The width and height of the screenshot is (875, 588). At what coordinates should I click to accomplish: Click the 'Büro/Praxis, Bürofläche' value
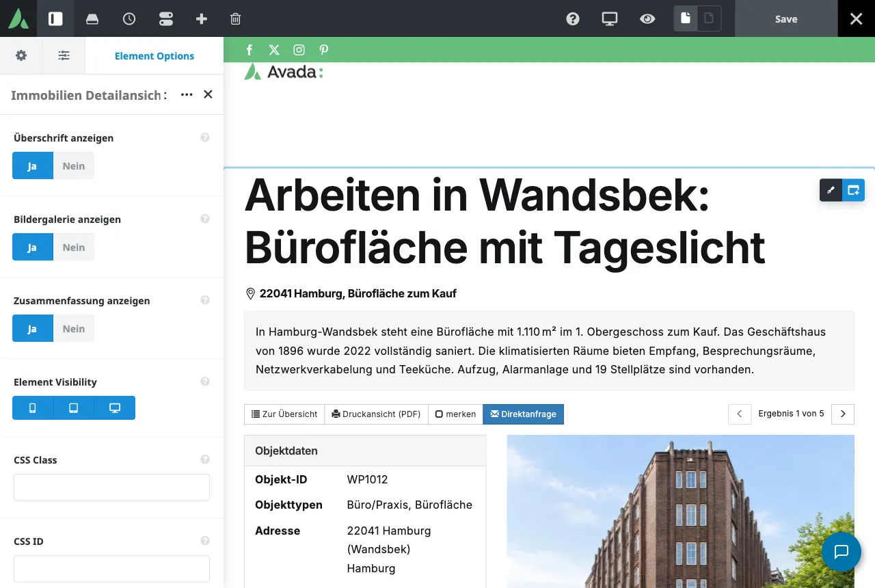click(x=409, y=505)
